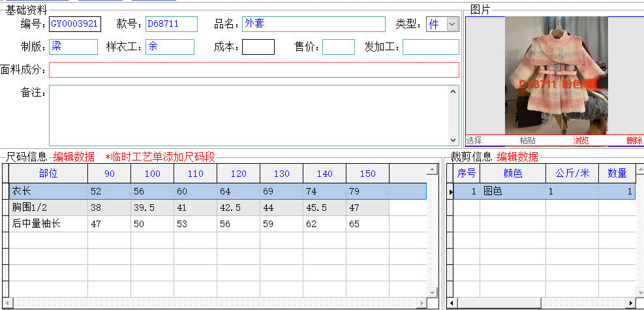Click the pink coat product thumbnail
This screenshot has height=310, width=644.
pos(556,75)
